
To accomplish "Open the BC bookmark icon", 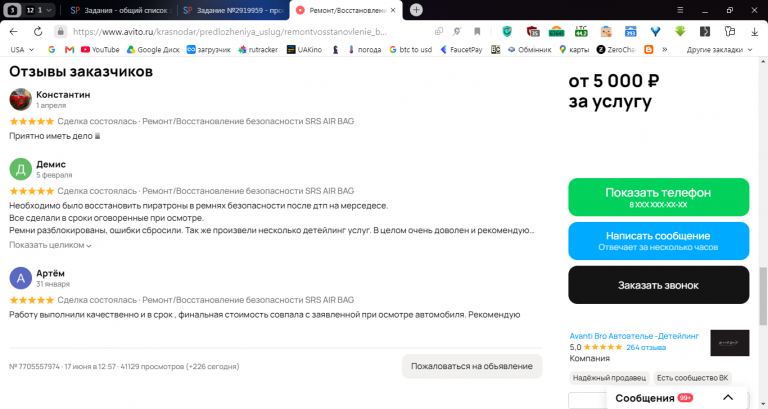I will [x=495, y=49].
